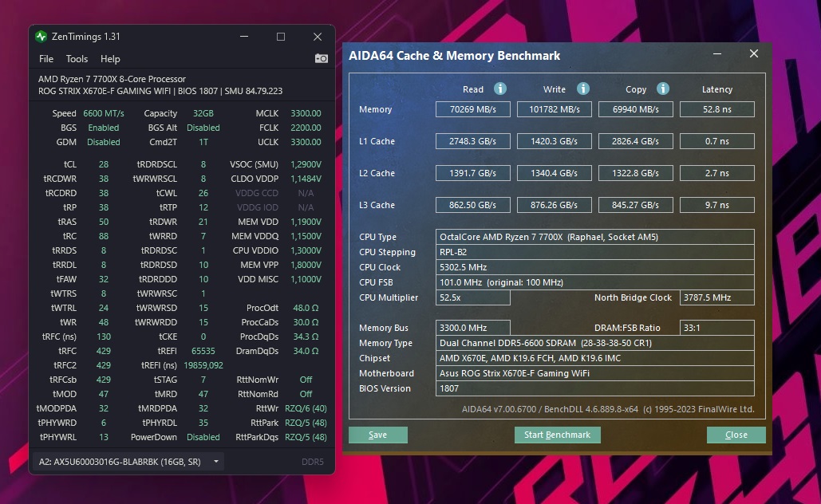
Task: Click the CPU Clock 5302.5 MHz field
Action: click(595, 267)
